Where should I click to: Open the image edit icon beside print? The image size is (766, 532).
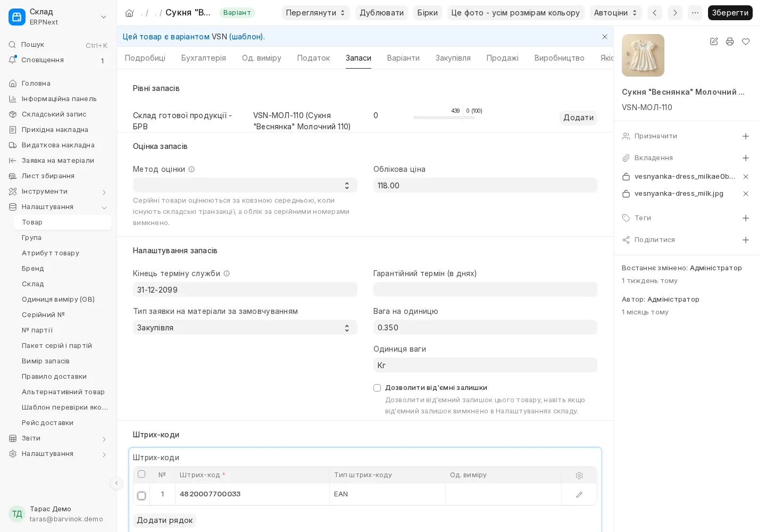click(714, 41)
